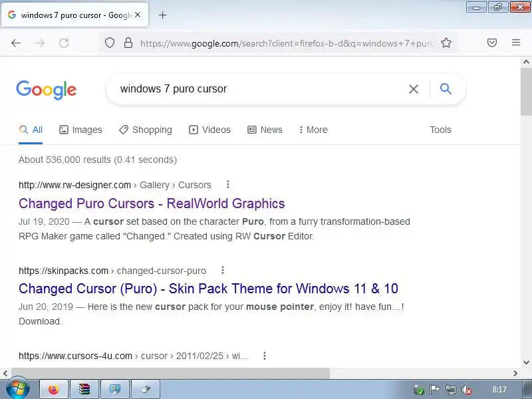Viewport: 532px width, 399px height.
Task: Go to the Google logo homepage
Action: click(47, 90)
